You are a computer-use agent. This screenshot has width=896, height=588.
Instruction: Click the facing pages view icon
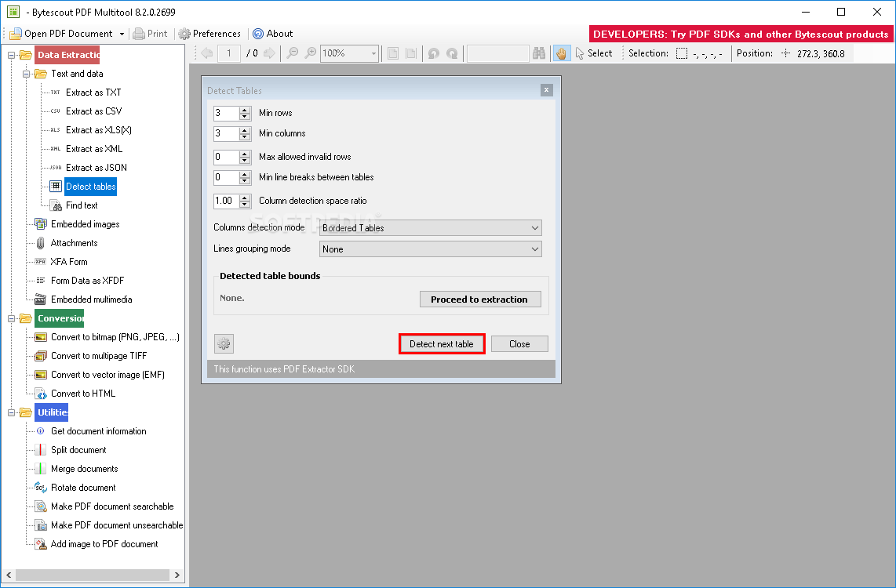(x=411, y=53)
